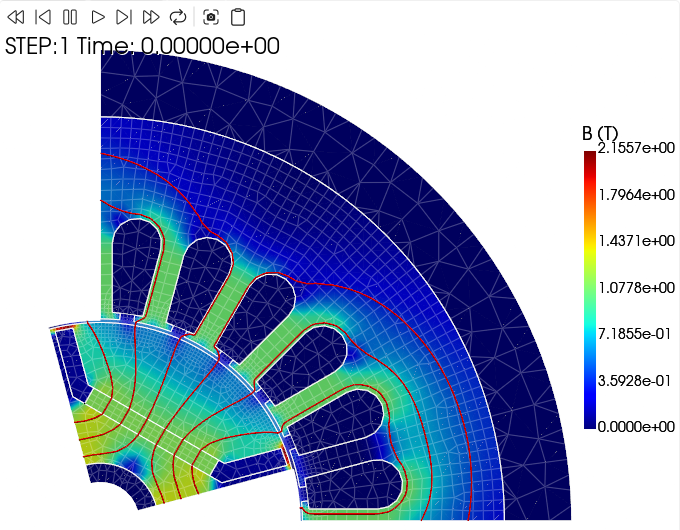Image resolution: width=680 pixels, height=530 pixels.
Task: Click dark blue bottom of color bar
Action: coord(589,422)
